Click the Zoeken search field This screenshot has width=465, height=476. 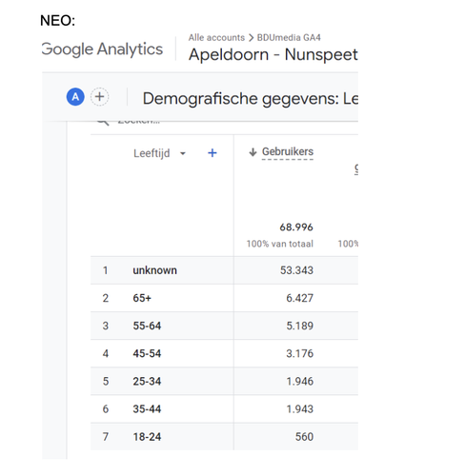[138, 122]
